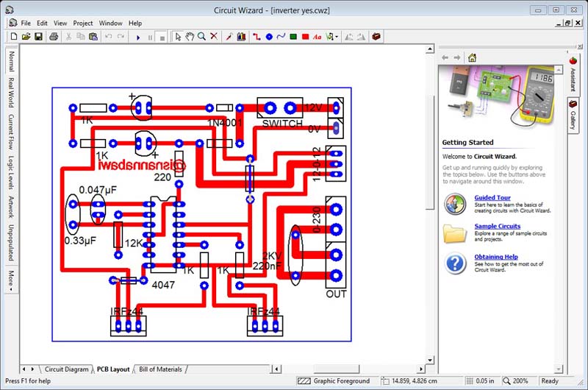
Task: Open the Edit menu
Action: (42, 24)
